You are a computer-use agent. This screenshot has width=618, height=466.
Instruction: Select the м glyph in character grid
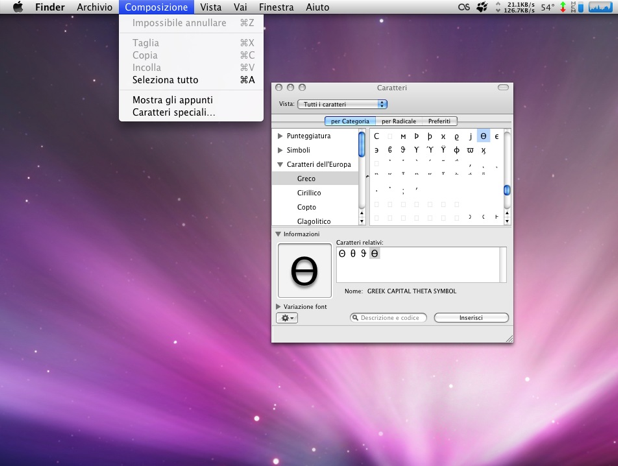click(x=403, y=136)
